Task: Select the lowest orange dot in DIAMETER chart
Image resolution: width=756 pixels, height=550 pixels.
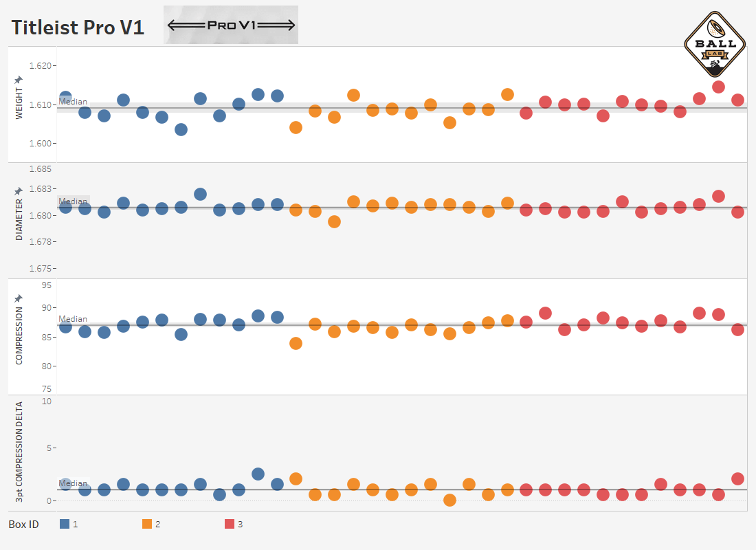Action: point(335,221)
